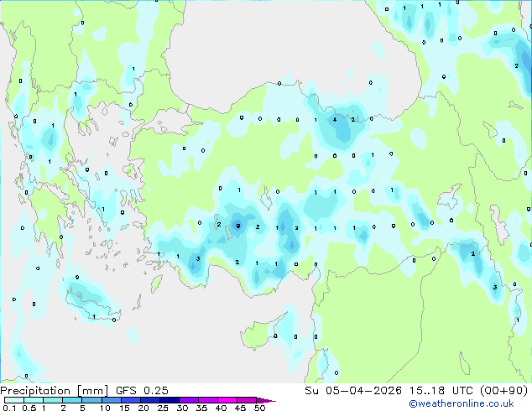Click the '[mm]' unit label

pos(92,391)
